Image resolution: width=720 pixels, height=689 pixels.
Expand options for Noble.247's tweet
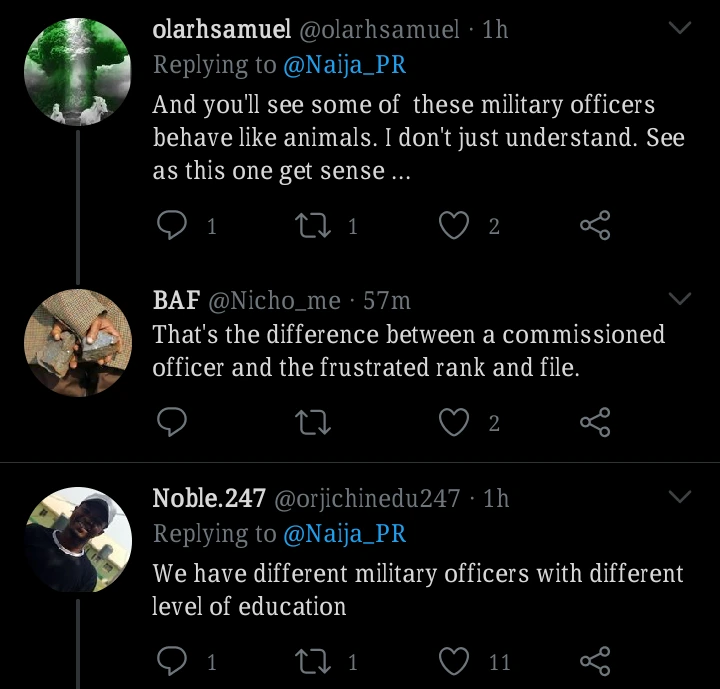680,497
